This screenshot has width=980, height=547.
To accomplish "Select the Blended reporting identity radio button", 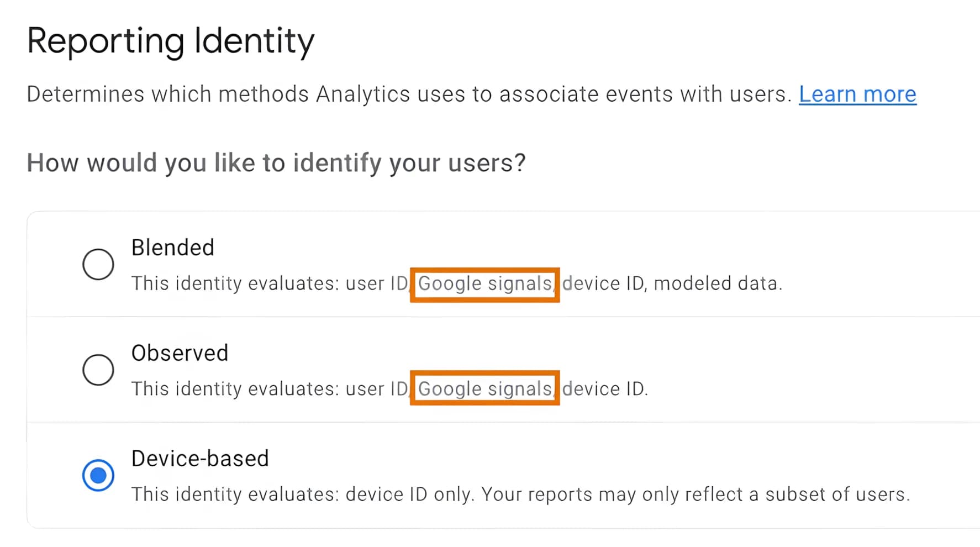I will 98,264.
